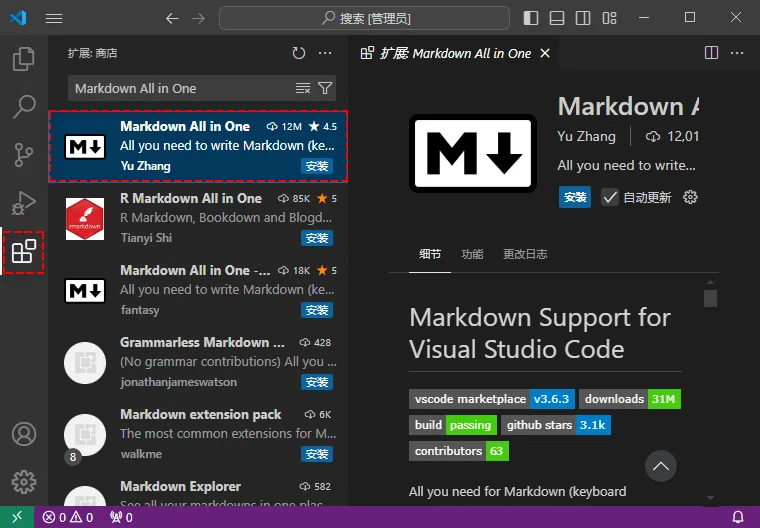Install Markdown All in One by Yu Zhang from list
The width and height of the screenshot is (760, 528).
click(317, 166)
